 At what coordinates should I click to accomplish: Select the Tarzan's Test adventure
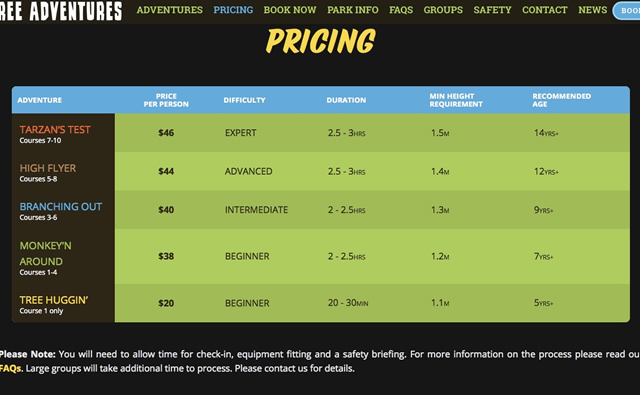(55, 130)
